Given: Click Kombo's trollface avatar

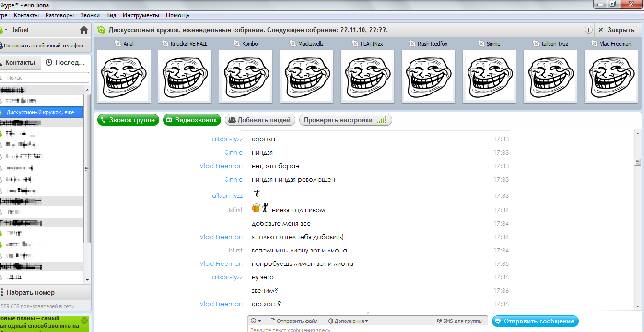Looking at the screenshot, I should tap(246, 77).
